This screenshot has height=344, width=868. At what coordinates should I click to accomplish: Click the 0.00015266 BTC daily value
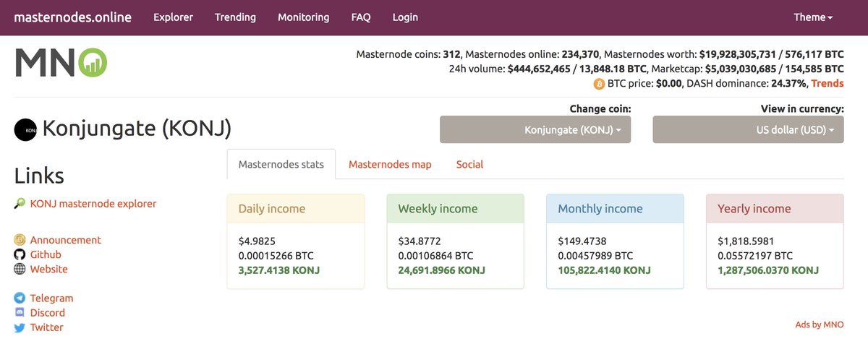click(x=276, y=255)
